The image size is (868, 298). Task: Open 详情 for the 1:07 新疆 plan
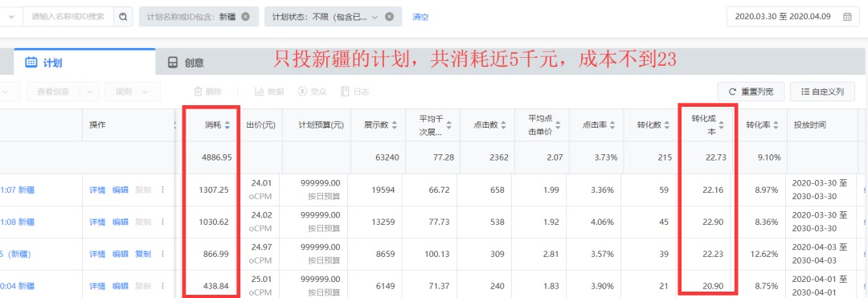tap(97, 190)
